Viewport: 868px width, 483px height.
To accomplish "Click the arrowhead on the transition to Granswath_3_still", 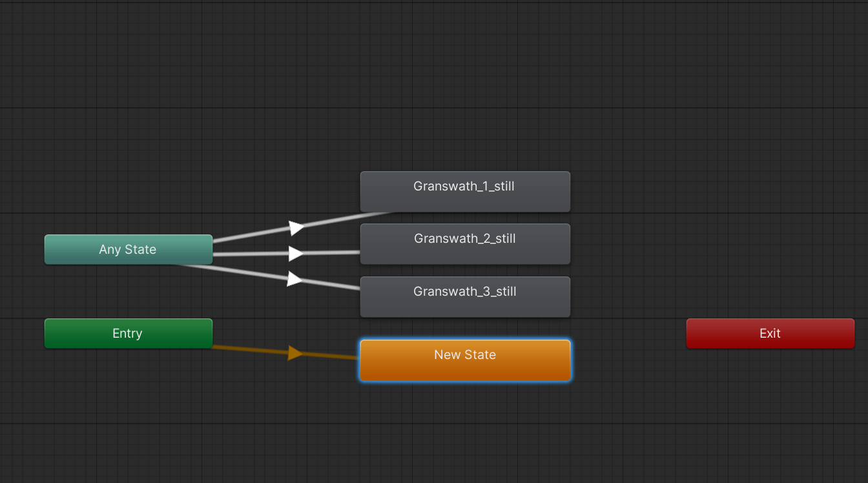I will point(294,279).
